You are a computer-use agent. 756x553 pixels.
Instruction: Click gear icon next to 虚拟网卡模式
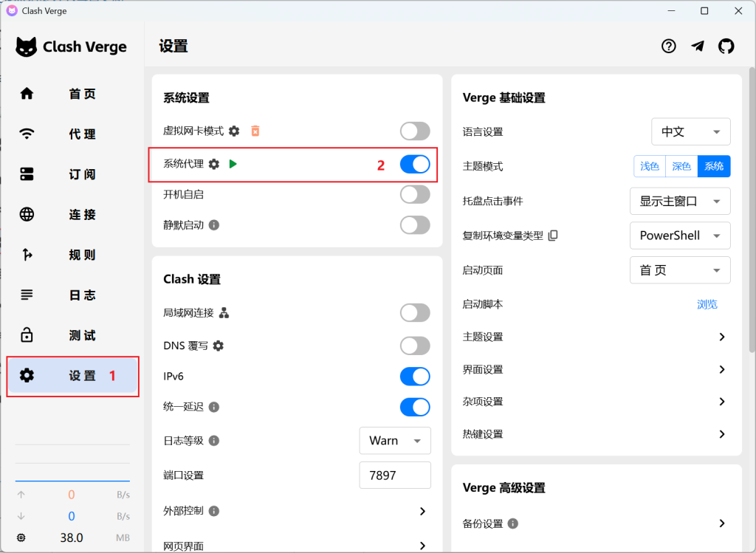234,131
